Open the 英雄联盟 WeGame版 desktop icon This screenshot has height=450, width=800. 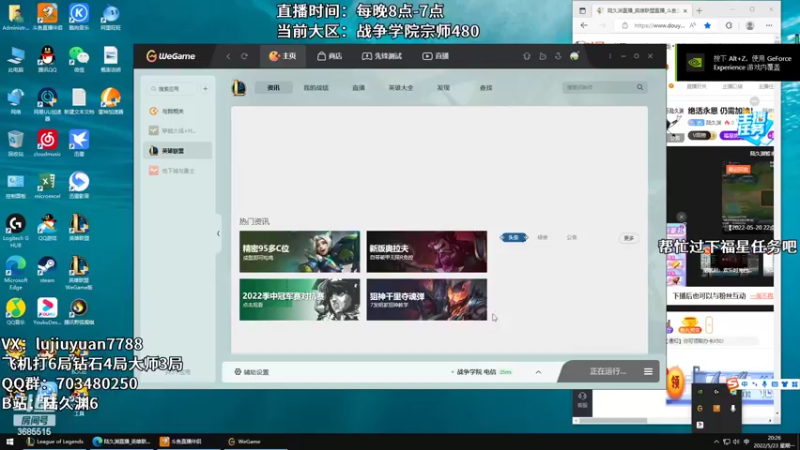tap(79, 273)
